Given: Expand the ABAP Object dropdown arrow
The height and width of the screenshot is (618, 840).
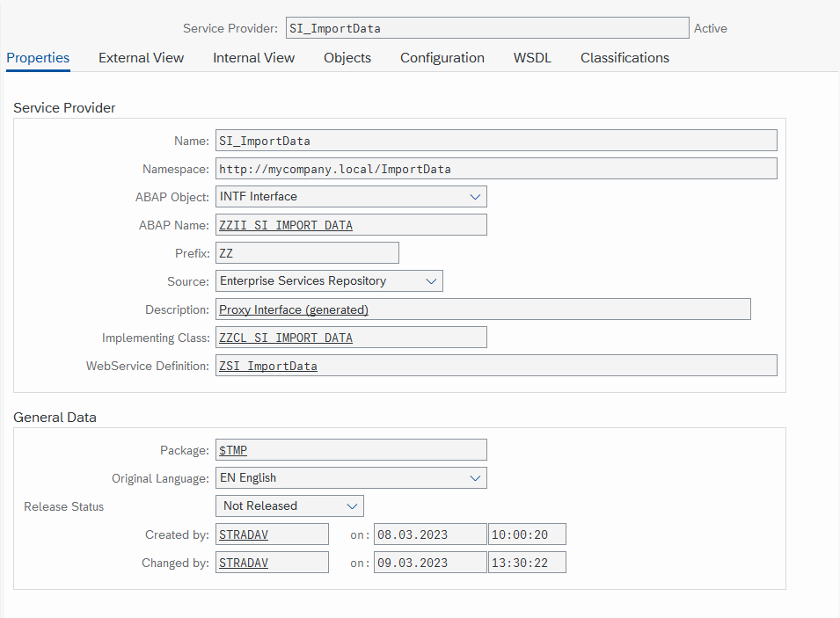Looking at the screenshot, I should pyautogui.click(x=475, y=197).
